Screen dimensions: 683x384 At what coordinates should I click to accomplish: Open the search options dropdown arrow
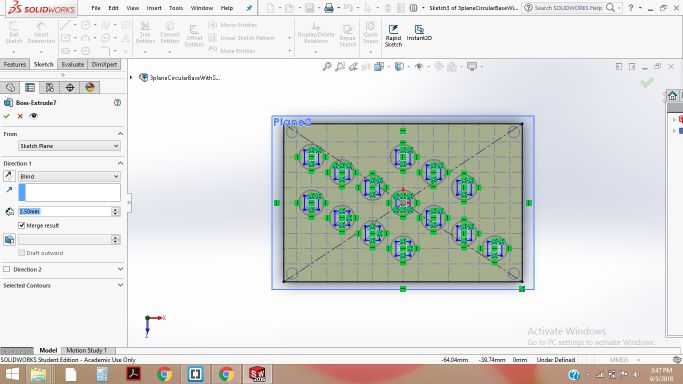pos(619,8)
